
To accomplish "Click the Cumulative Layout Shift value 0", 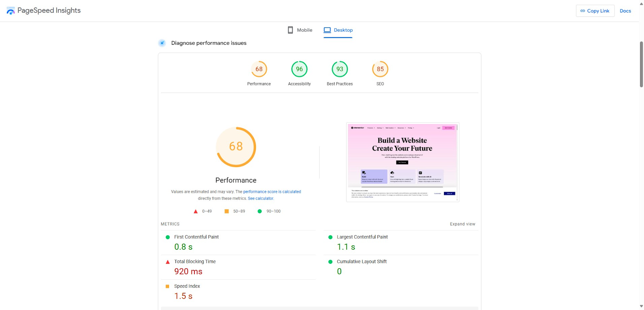I will [x=339, y=272].
